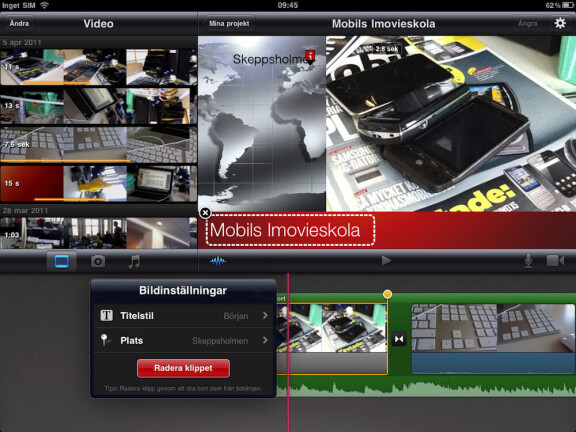Open the Titelstil options row

[183, 316]
